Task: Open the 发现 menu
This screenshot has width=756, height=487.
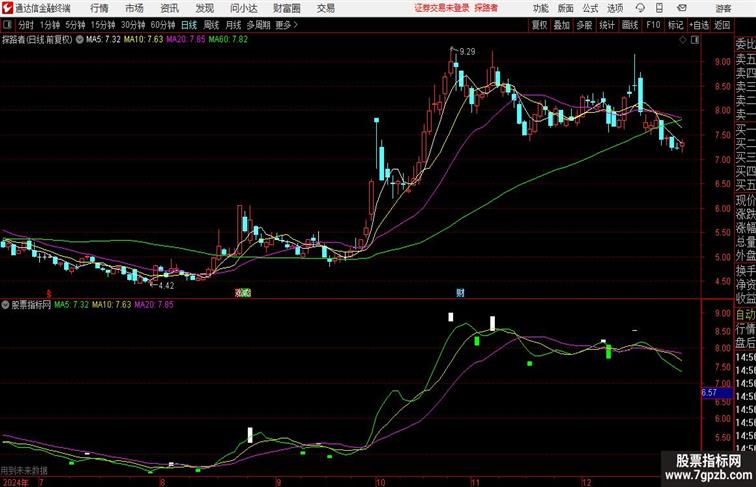Action: [204, 8]
